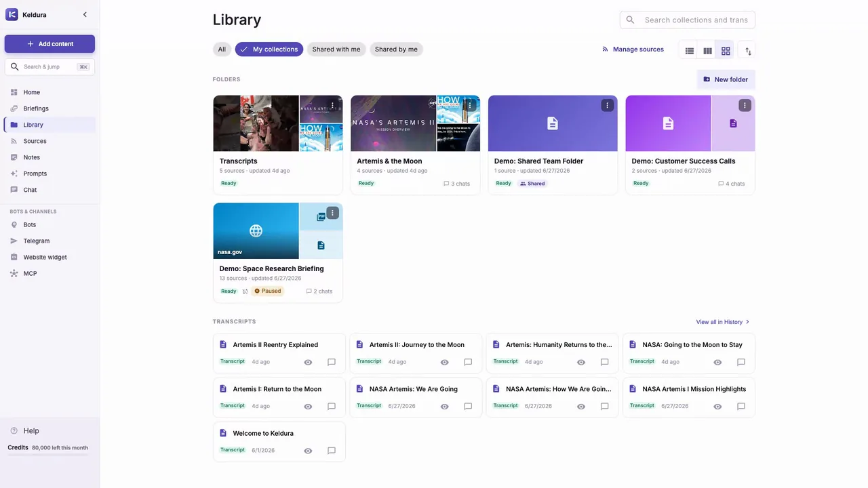Open chat for NASA Artemis: We Are Going
Screen dimensions: 868x488
[x=468, y=407]
